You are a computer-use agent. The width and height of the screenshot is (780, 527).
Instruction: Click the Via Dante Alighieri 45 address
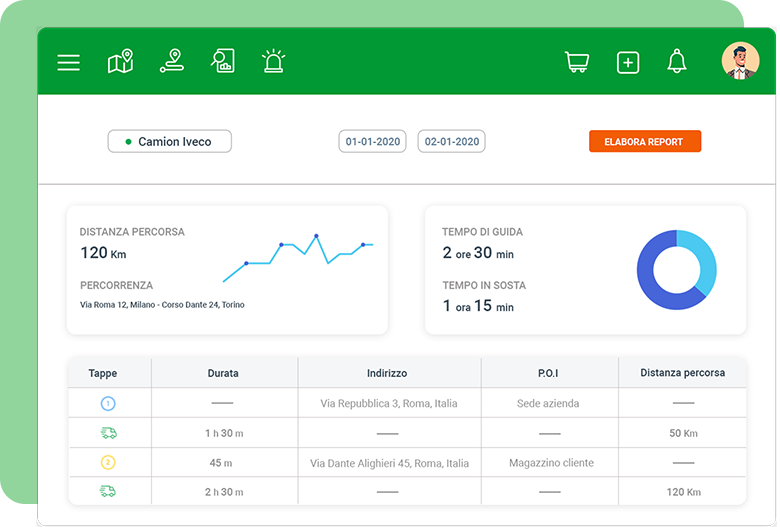click(x=389, y=463)
